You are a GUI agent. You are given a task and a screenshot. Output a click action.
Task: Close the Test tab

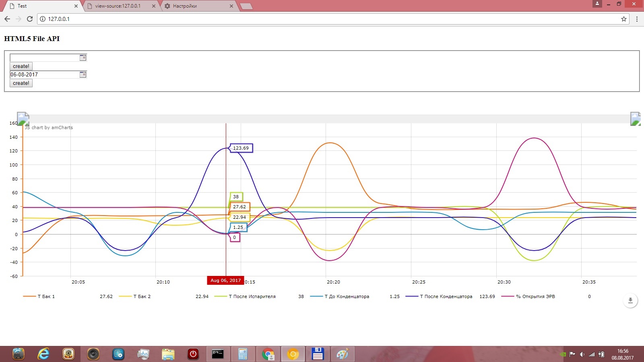pos(76,6)
